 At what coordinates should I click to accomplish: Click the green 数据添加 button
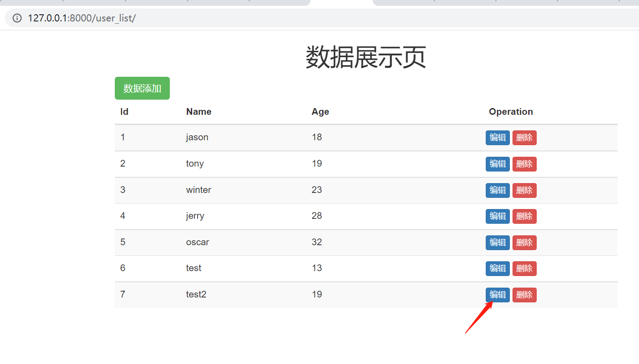[142, 88]
